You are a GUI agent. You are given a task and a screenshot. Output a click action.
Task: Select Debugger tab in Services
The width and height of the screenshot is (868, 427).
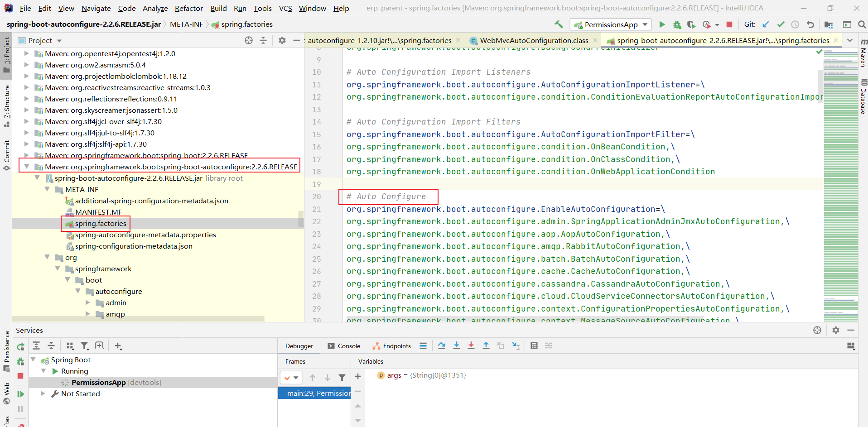point(299,346)
